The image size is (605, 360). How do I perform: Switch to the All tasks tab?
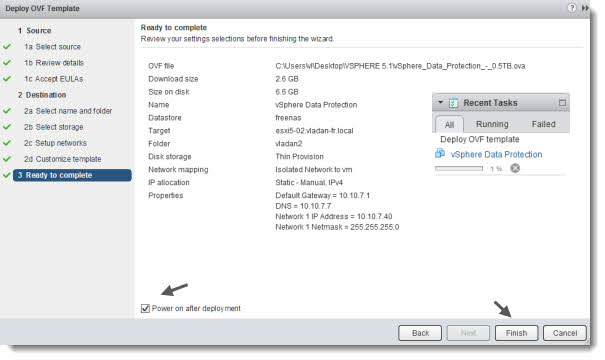449,125
